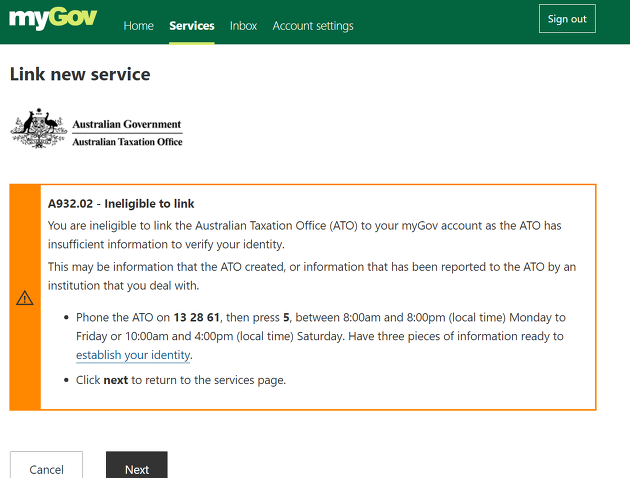Click the Next button
Viewport: 630px width, 478px height.
tap(137, 465)
